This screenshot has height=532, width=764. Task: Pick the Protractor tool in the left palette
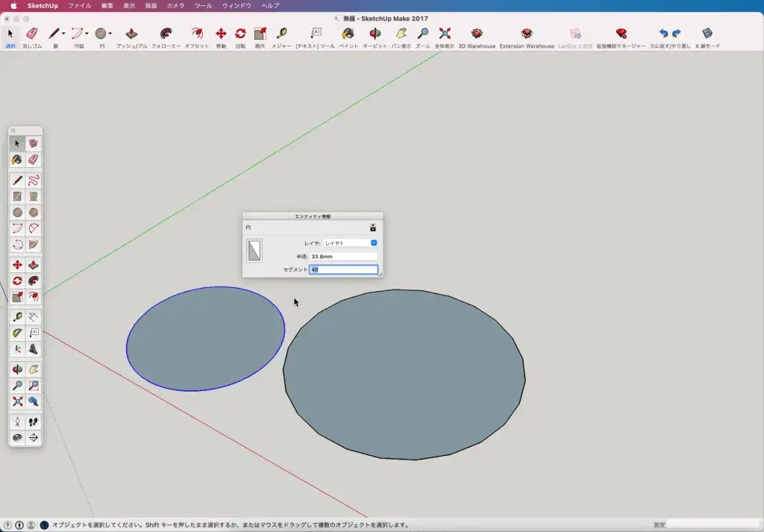coord(17,334)
